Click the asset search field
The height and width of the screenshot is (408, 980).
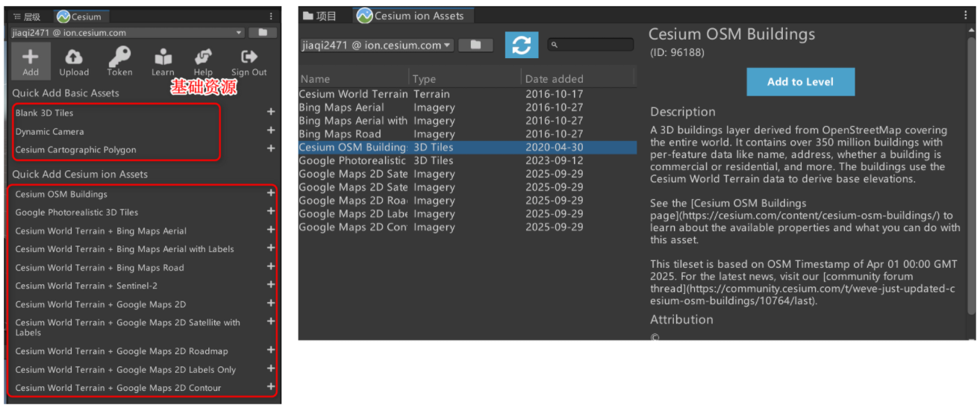pyautogui.click(x=590, y=45)
